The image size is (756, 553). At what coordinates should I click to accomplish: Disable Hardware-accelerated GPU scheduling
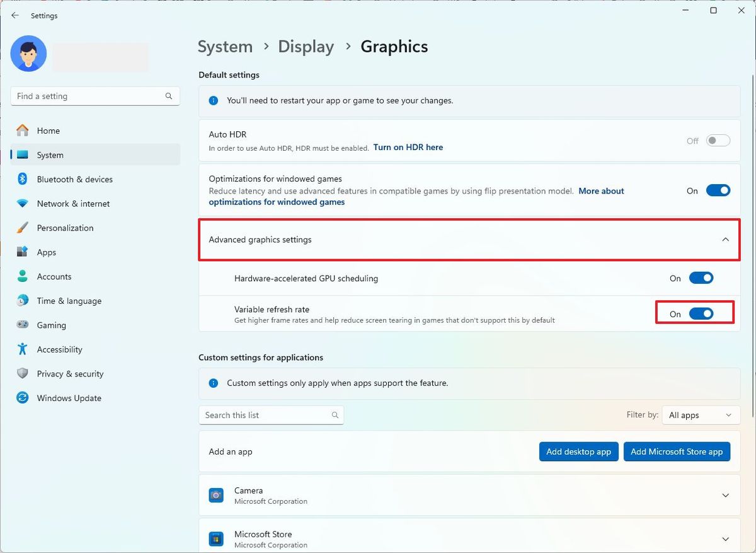(701, 277)
